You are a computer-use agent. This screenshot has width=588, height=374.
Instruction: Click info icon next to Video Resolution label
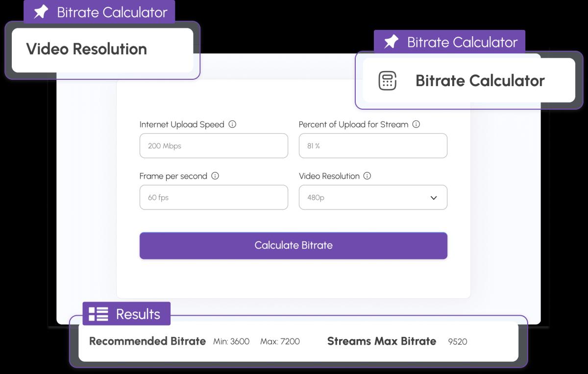pos(367,176)
